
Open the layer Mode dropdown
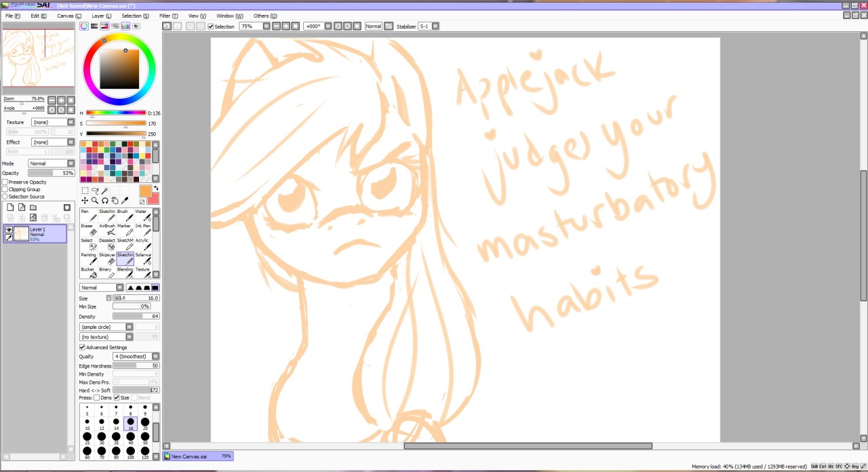click(x=51, y=163)
